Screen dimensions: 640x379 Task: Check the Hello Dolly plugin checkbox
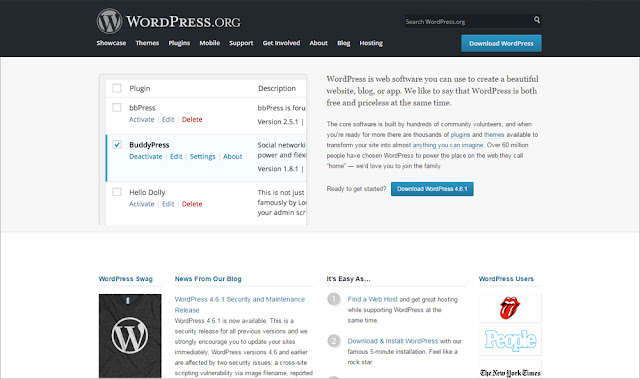pos(117,192)
